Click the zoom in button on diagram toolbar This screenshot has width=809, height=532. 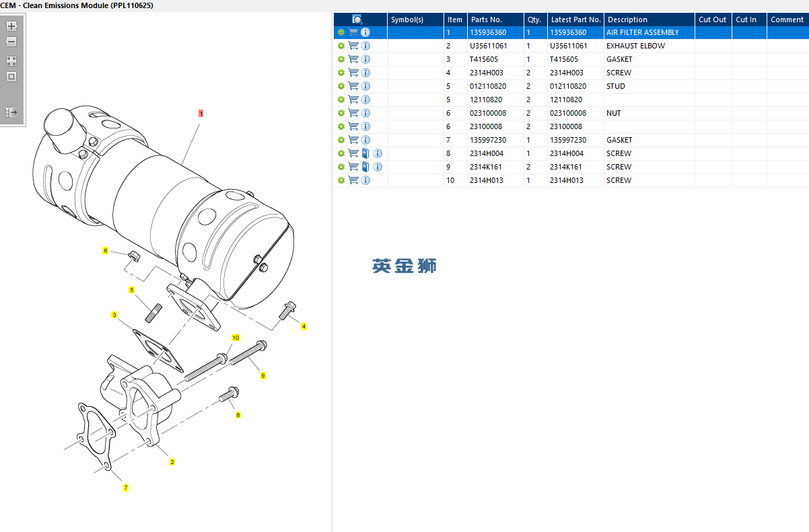click(x=11, y=27)
